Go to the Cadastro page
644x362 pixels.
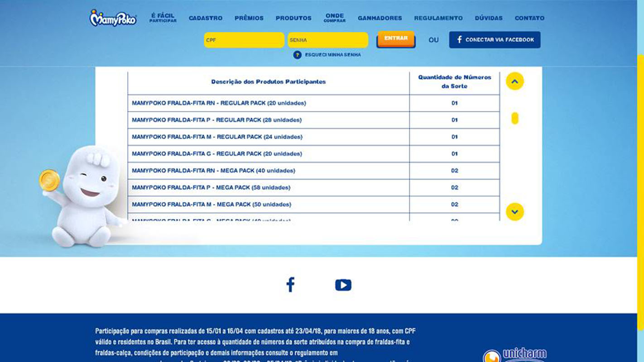tap(206, 18)
